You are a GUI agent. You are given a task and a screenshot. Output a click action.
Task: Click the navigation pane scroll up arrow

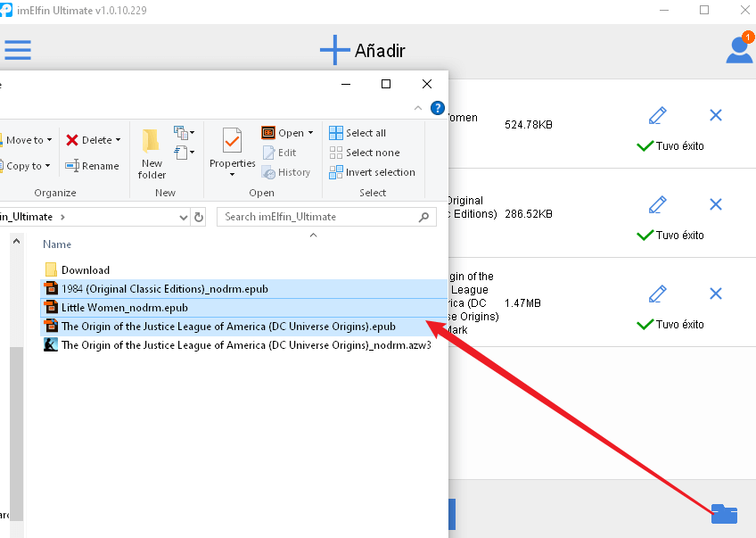point(16,241)
